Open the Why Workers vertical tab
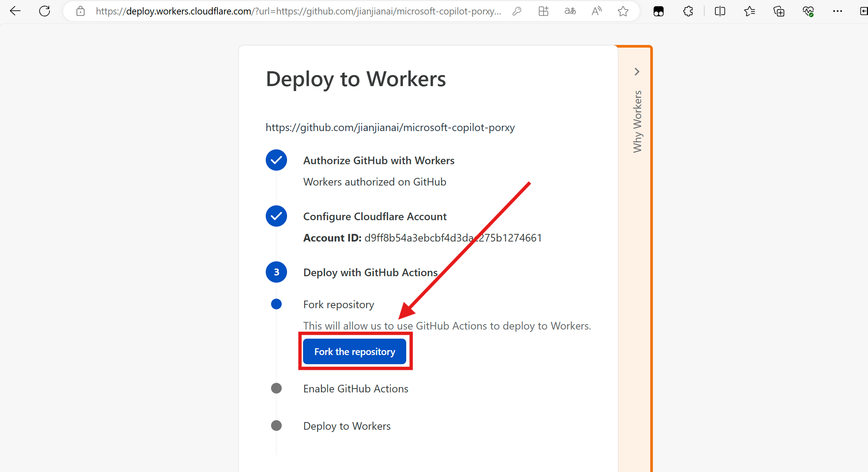The image size is (868, 472). click(x=637, y=122)
